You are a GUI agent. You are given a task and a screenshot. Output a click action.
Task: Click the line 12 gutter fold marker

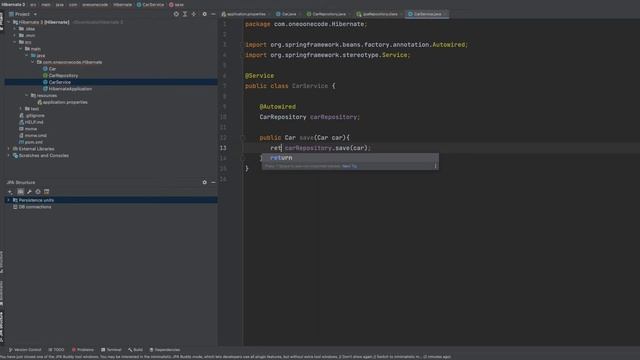[x=243, y=138]
